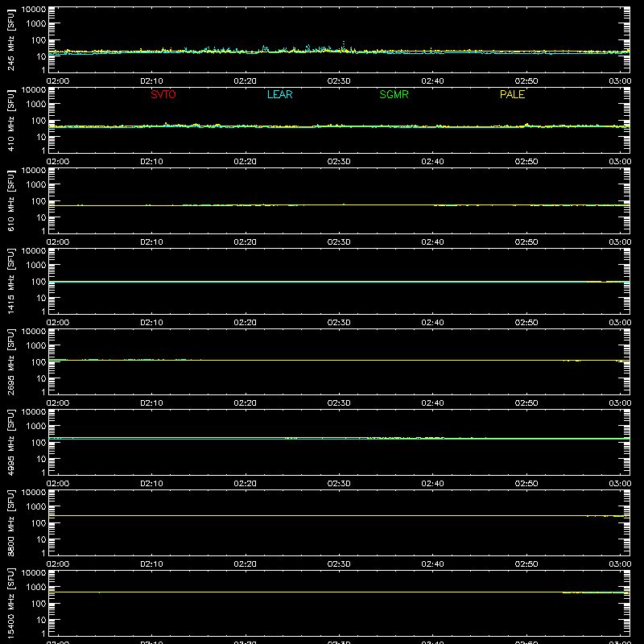
Task: Click the 10 y-axis label of 610 MHz plot
Action: pos(41,217)
